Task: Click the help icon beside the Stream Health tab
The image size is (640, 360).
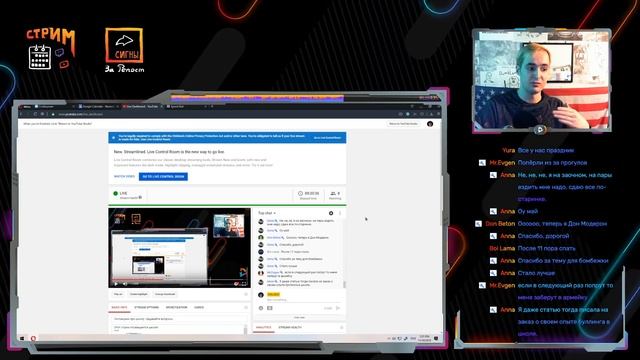Action: [x=342, y=327]
